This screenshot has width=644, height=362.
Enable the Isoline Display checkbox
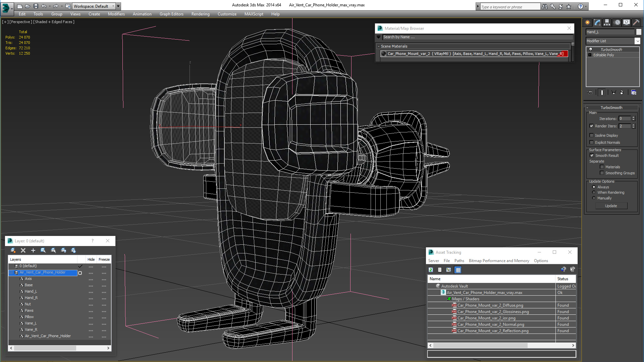click(592, 135)
